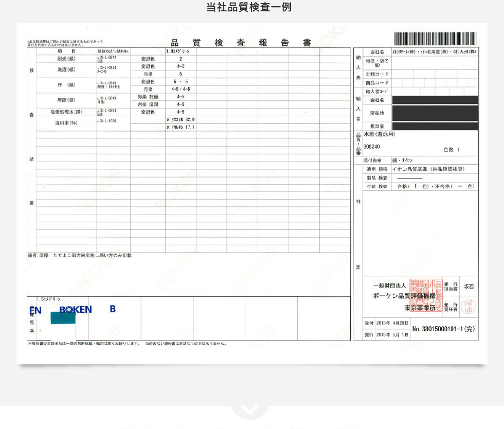Click the blue BOKEN text above the swatch
This screenshot has width=504, height=429.
[75, 309]
